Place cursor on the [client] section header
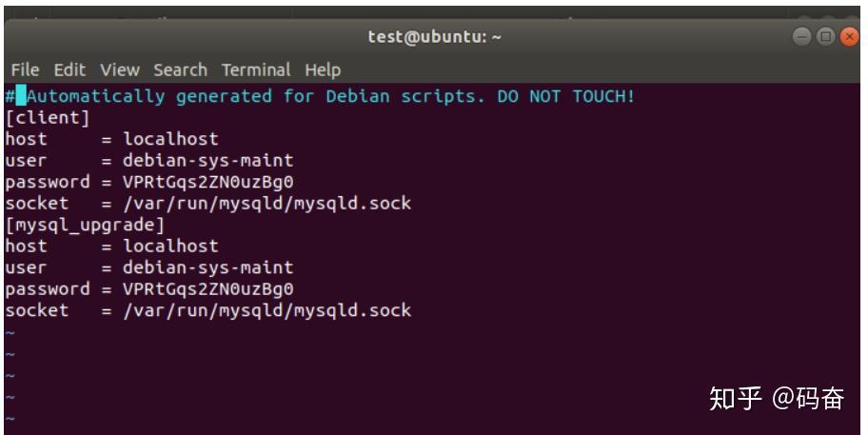This screenshot has height=435, width=868. pos(48,118)
